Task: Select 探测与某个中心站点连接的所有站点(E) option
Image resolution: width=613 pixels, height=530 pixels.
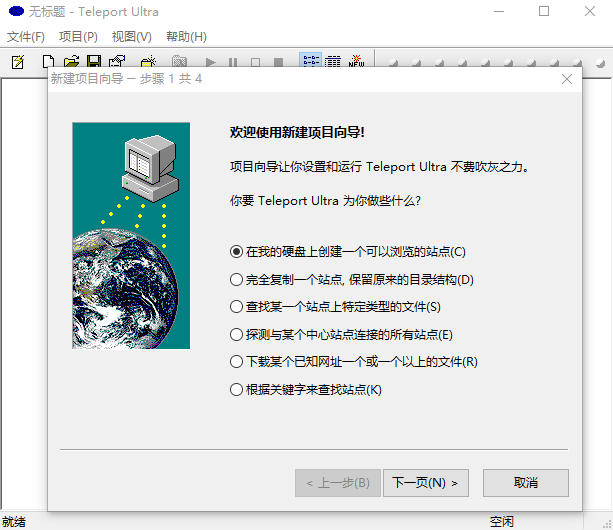Action: tap(341, 335)
